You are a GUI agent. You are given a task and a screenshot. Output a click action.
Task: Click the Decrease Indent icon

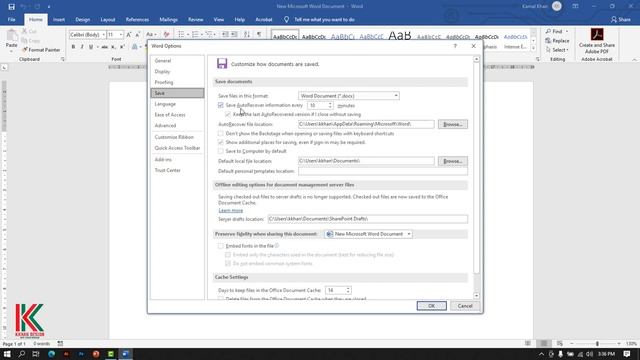click(x=225, y=35)
